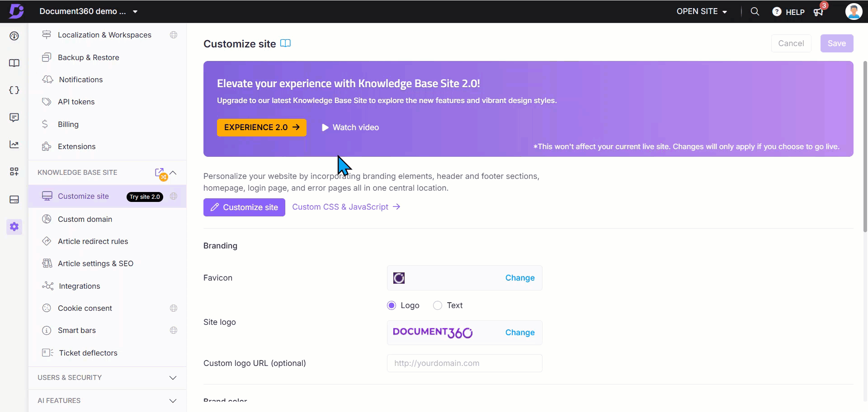This screenshot has height=412, width=868.
Task: Open Billing settings
Action: 68,124
